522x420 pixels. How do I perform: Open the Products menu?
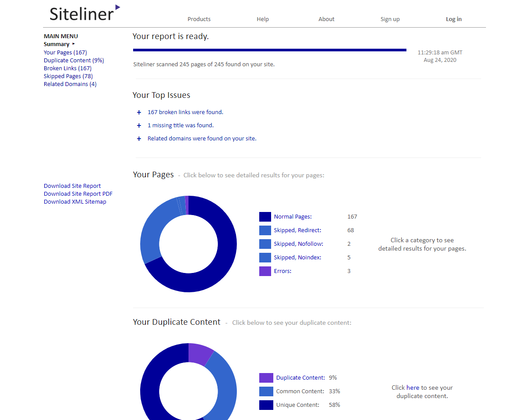click(199, 19)
